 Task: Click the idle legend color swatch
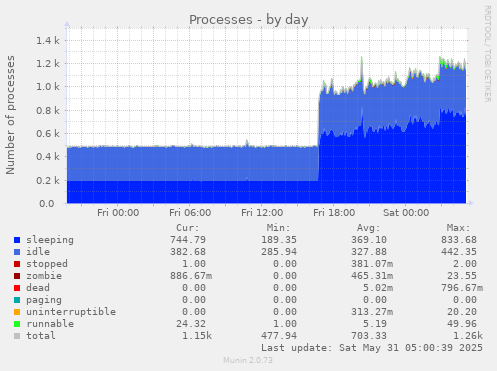tap(17, 252)
